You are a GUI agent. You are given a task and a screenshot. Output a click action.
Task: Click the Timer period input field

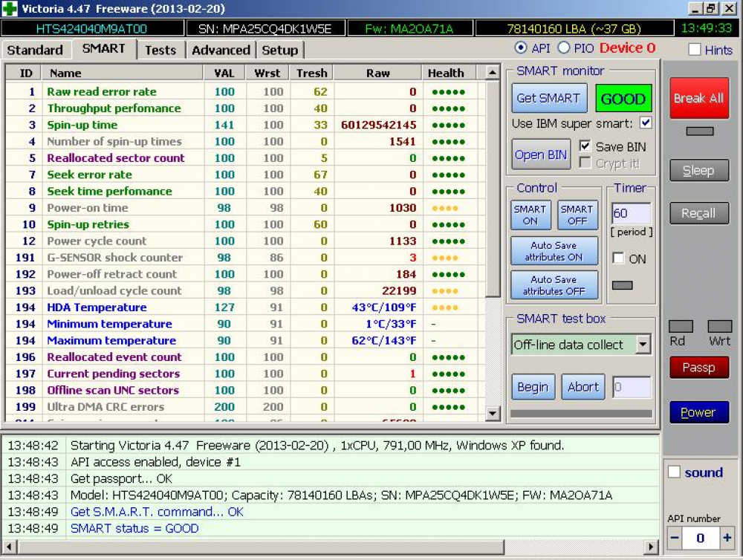(632, 213)
